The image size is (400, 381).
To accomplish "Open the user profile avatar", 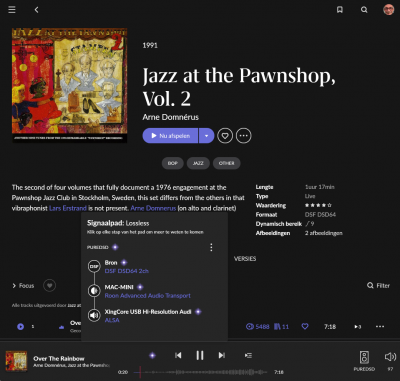I will (x=388, y=10).
